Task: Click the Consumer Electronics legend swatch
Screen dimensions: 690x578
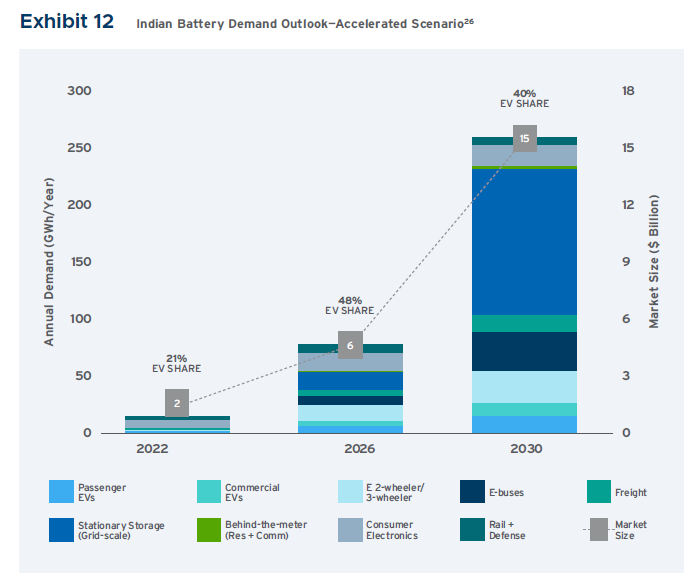Action: coord(350,529)
